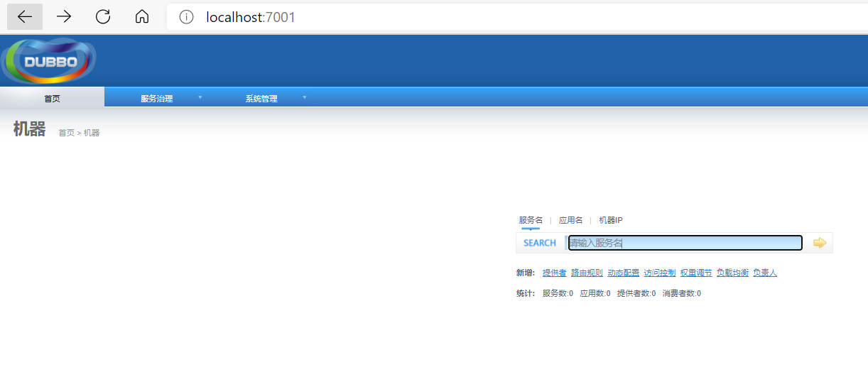The height and width of the screenshot is (372, 868).
Task: Click the 服务数:0 statistic
Action: point(558,293)
